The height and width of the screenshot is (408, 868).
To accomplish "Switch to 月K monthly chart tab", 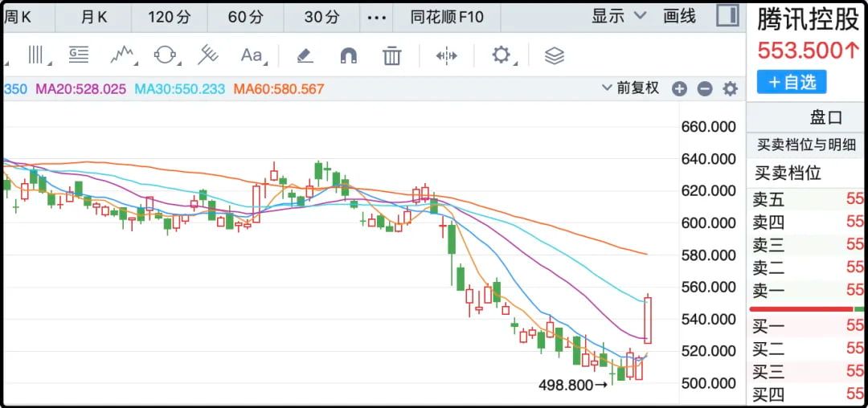I will [x=93, y=16].
